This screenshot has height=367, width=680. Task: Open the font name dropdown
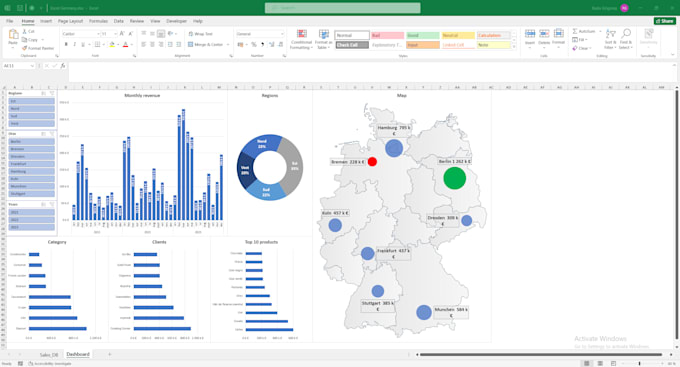coord(98,34)
